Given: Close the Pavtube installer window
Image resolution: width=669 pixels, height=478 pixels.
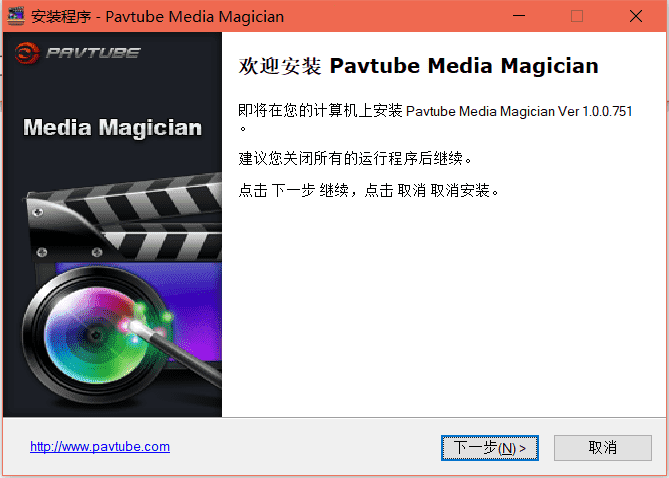Looking at the screenshot, I should click(636, 16).
